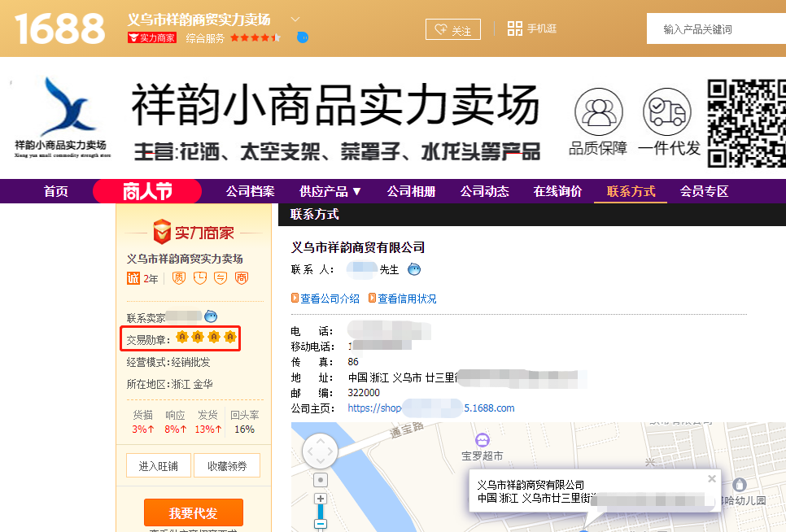Click the clock shield badge icon
Screen dimensions: 786x532
(x=200, y=278)
